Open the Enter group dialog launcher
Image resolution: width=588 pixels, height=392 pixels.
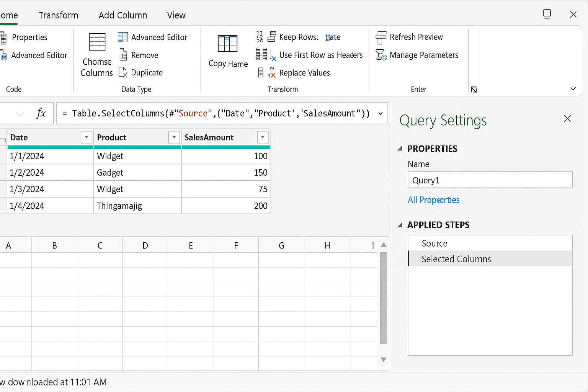tap(474, 90)
